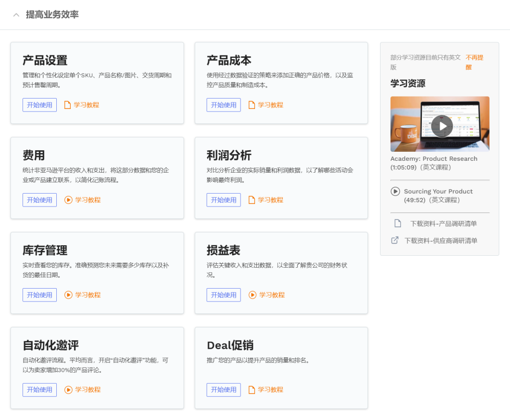Click 学习教程 link text in 自动化邀评 card
The image size is (510, 420).
(88, 390)
